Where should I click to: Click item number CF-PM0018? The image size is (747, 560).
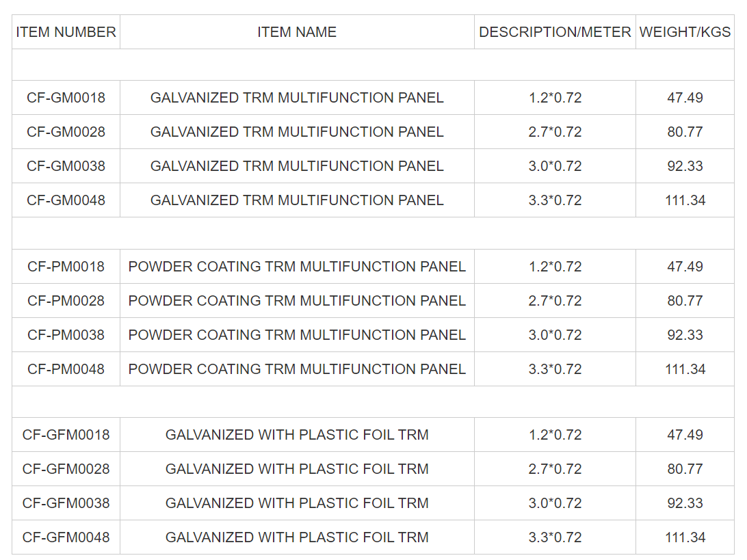[66, 267]
